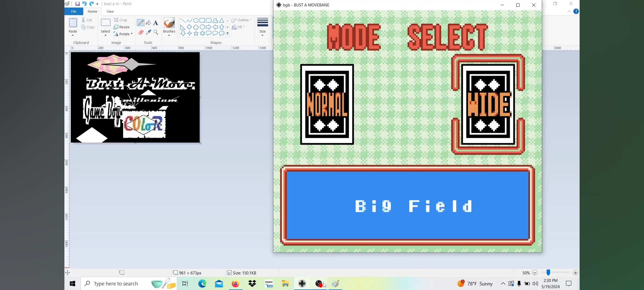Click the Resize button
This screenshot has width=644, height=290.
point(122,27)
